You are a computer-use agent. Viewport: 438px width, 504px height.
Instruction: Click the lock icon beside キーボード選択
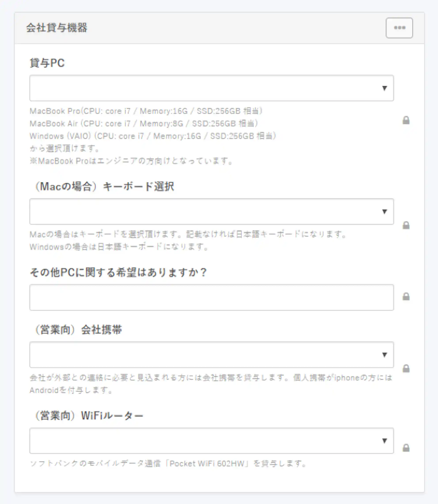pyautogui.click(x=406, y=225)
